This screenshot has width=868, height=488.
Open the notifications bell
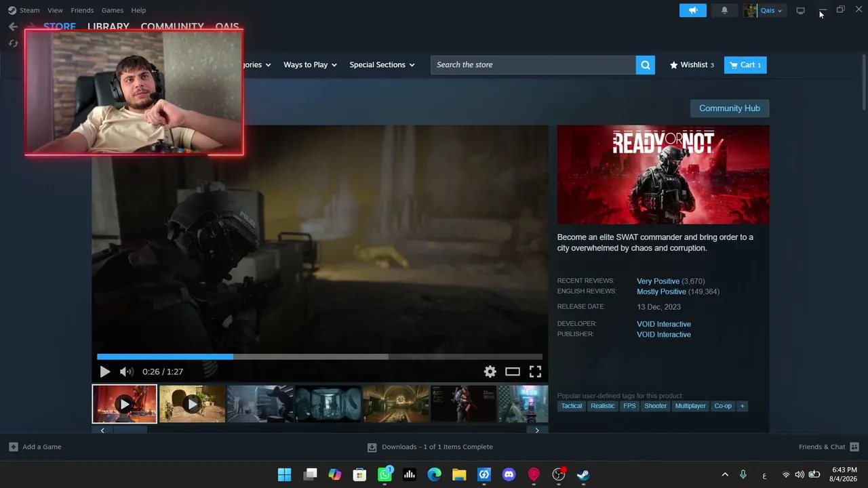724,10
